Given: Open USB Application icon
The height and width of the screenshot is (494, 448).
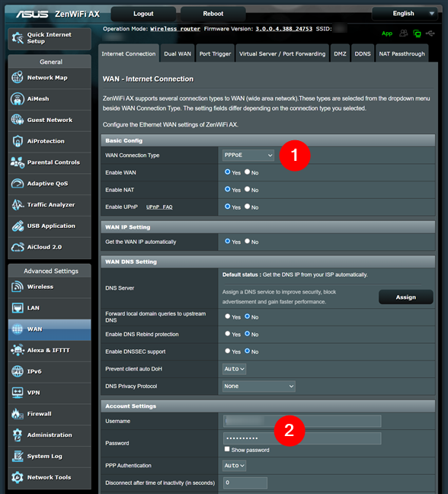Looking at the screenshot, I should tap(18, 226).
